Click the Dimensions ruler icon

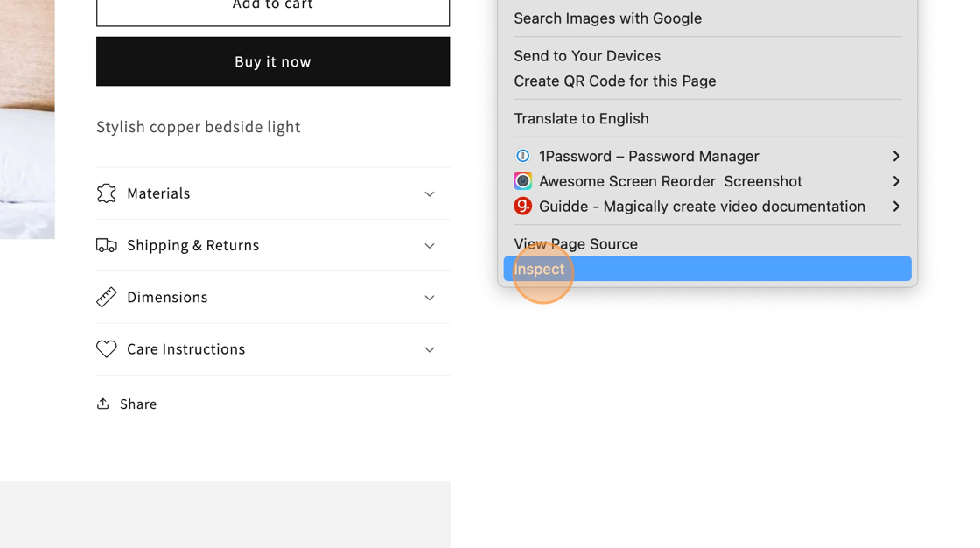106,297
